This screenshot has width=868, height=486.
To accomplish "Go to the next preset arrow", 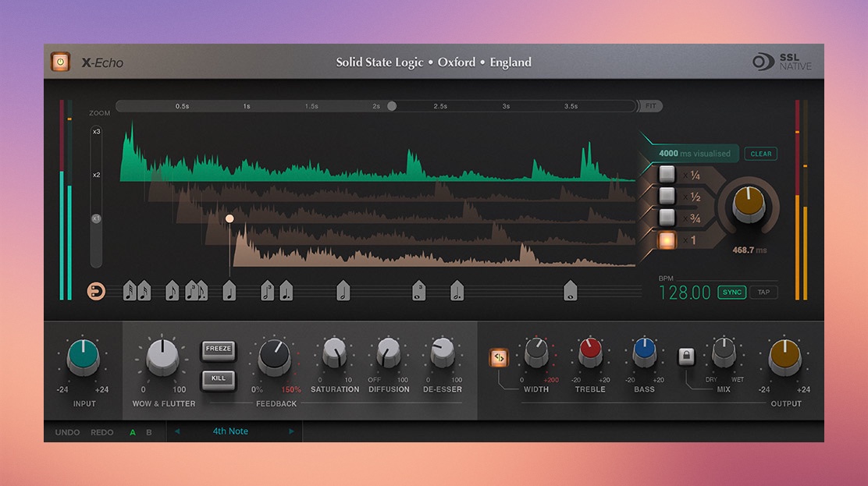I will (292, 431).
